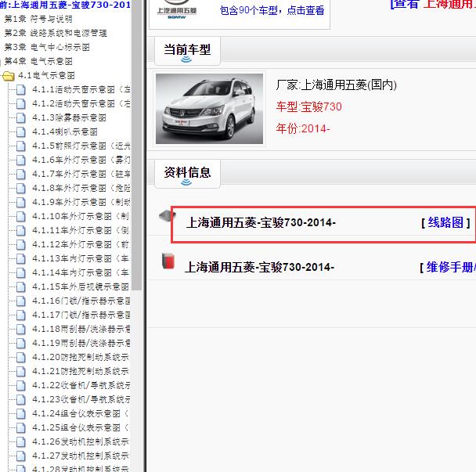476x472 pixels.
Task: Click document icon for 4.1.3除雾器示意图
Action: tap(20, 117)
